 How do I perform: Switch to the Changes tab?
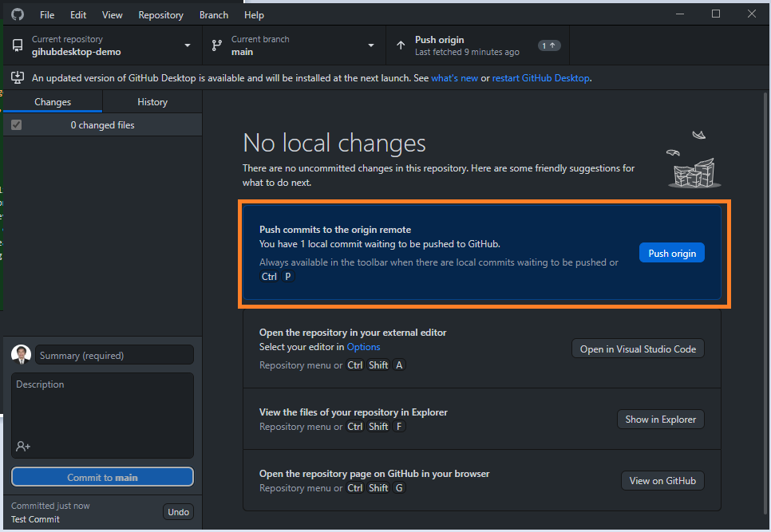53,101
